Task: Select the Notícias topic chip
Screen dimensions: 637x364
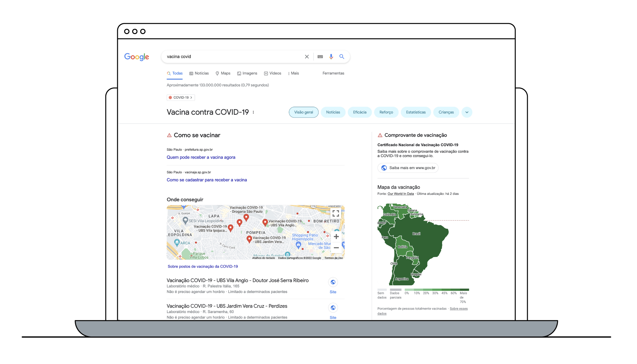Action: tap(333, 112)
